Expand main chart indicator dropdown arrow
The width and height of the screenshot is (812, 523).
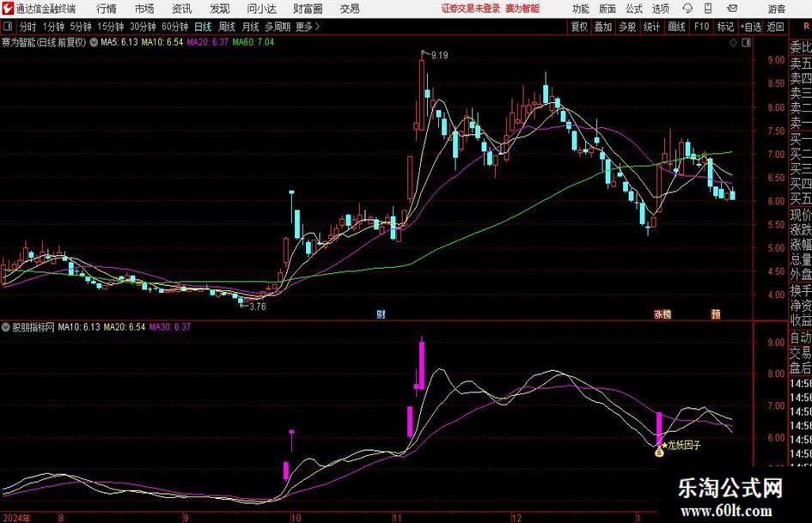[94, 42]
